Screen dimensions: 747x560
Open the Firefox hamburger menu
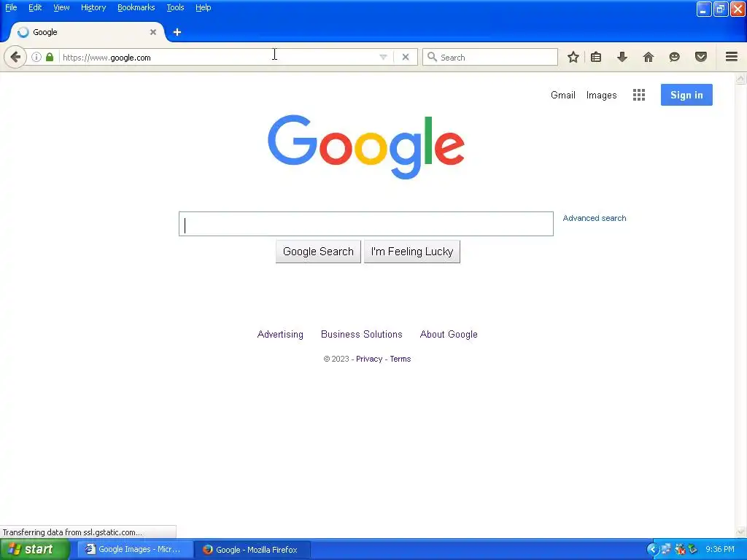pos(732,57)
